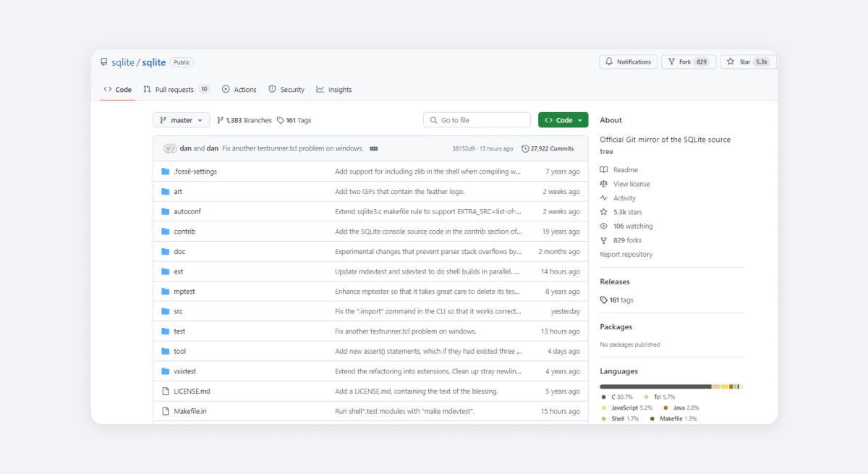Click the Go to file search field
The height and width of the screenshot is (474, 868).
click(x=477, y=120)
